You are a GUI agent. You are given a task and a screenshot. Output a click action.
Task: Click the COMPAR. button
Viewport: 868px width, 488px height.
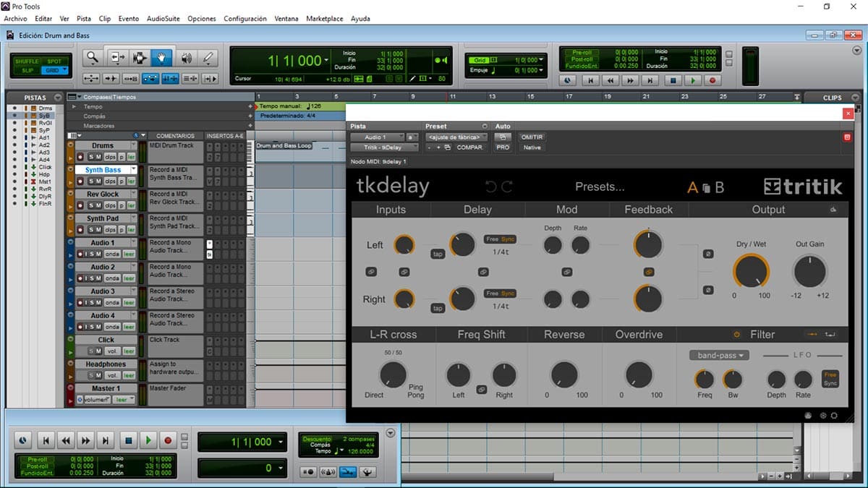click(470, 147)
